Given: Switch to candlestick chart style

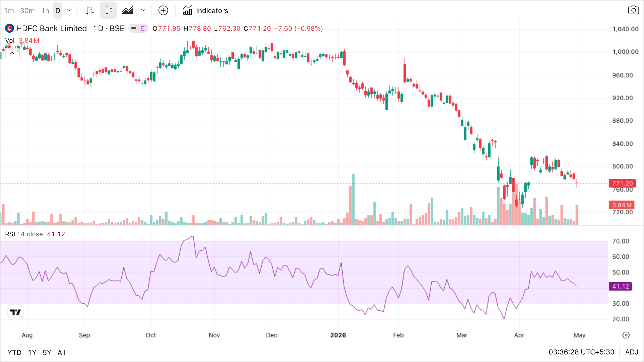Looking at the screenshot, I should 109,10.
